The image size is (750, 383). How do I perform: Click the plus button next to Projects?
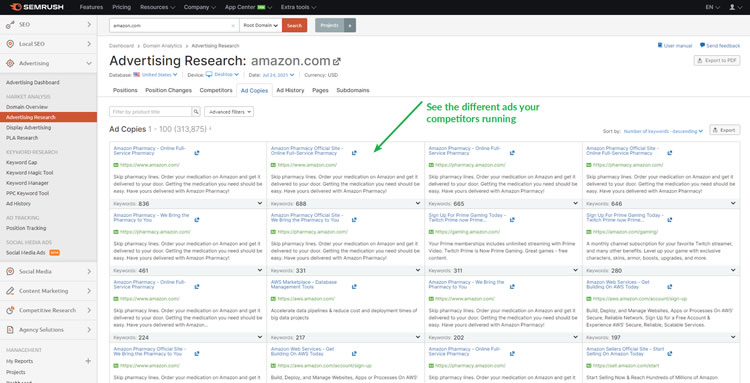coord(350,25)
